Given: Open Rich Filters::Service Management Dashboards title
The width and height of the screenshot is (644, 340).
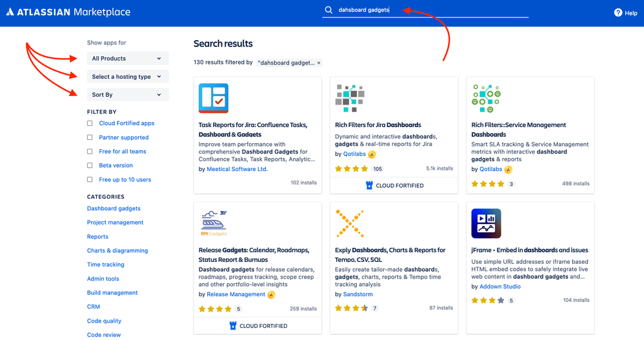Looking at the screenshot, I should point(518,129).
